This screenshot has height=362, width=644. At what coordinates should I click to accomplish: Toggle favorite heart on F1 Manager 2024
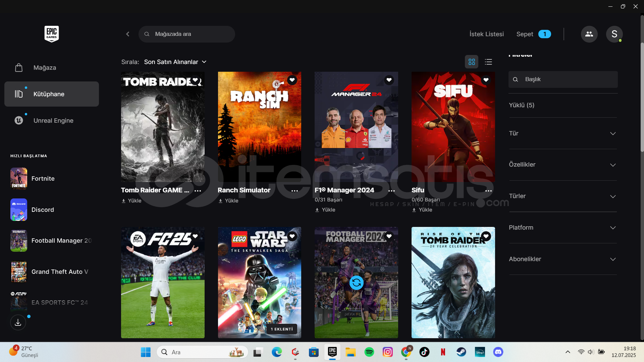[x=389, y=80]
